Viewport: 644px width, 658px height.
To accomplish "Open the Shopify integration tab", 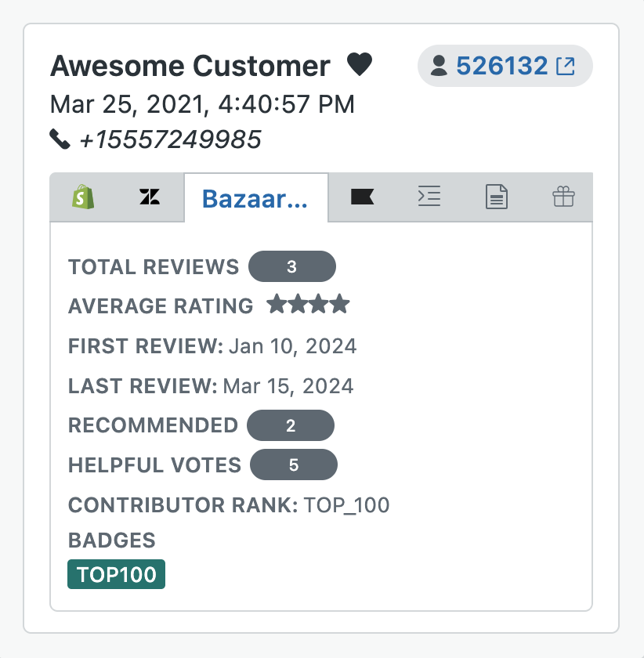I will coord(82,197).
